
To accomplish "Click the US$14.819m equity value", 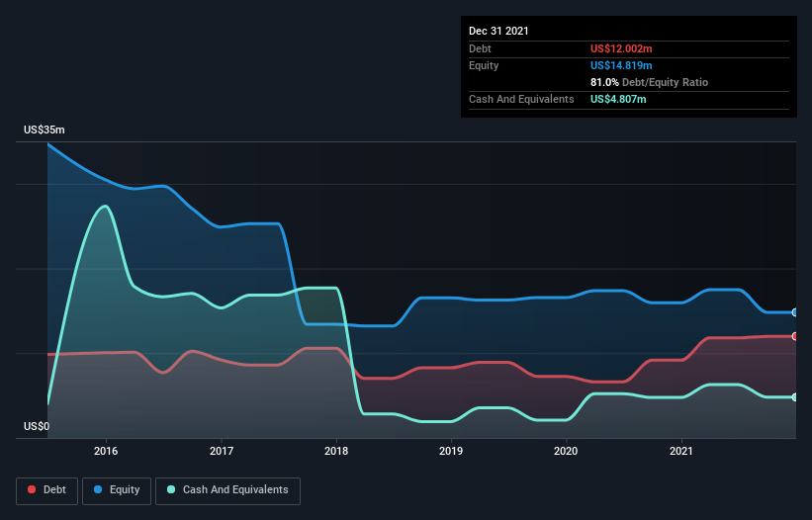I will coord(621,65).
